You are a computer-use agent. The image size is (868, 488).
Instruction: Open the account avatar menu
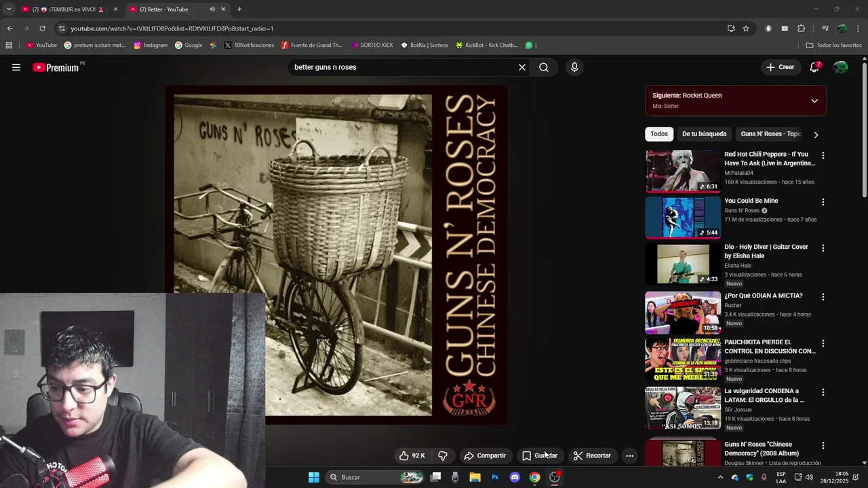(x=840, y=67)
